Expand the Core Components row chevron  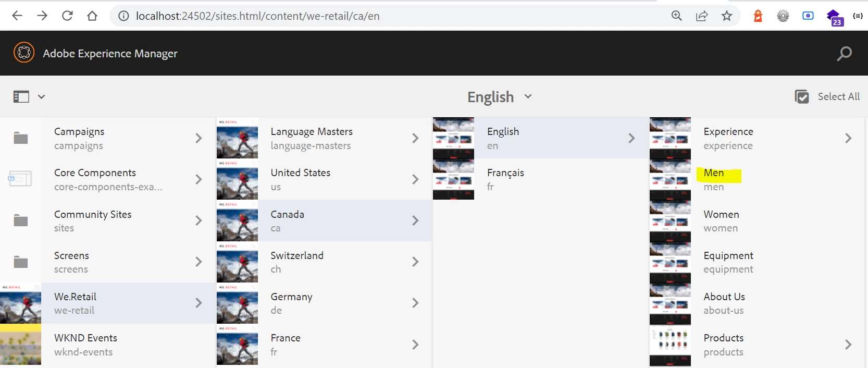click(x=199, y=179)
